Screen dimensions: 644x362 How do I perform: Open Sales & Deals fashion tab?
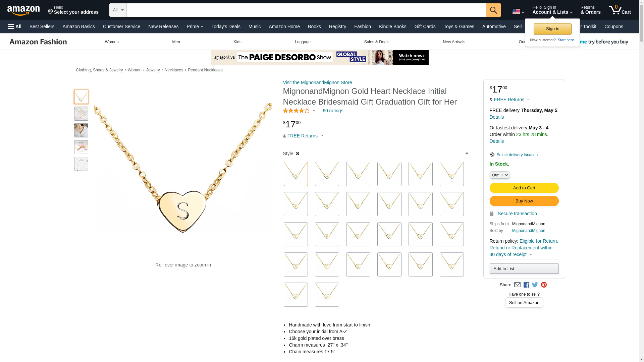(x=377, y=42)
